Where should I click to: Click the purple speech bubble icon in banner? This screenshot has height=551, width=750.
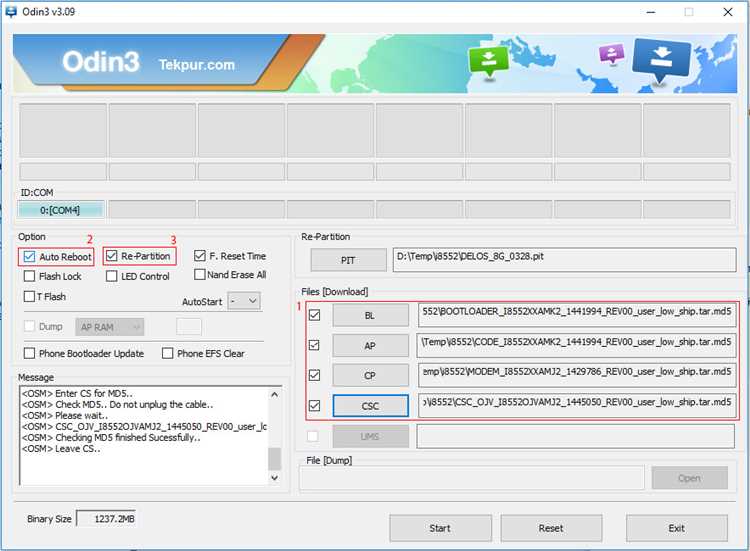[612, 54]
